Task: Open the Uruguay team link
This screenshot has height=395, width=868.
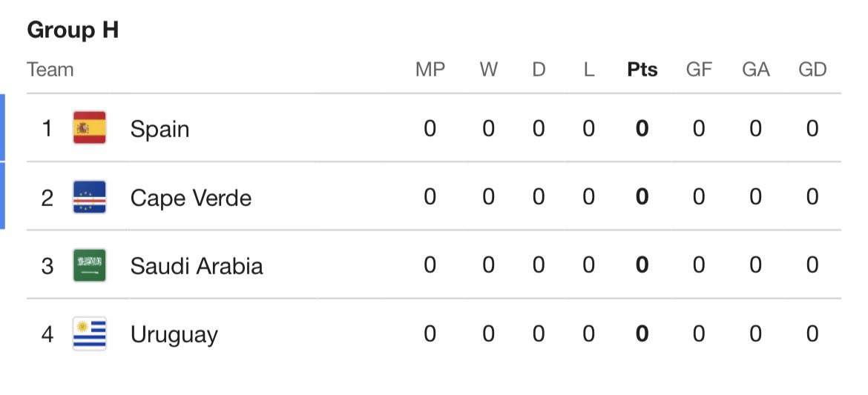Action: tap(174, 335)
